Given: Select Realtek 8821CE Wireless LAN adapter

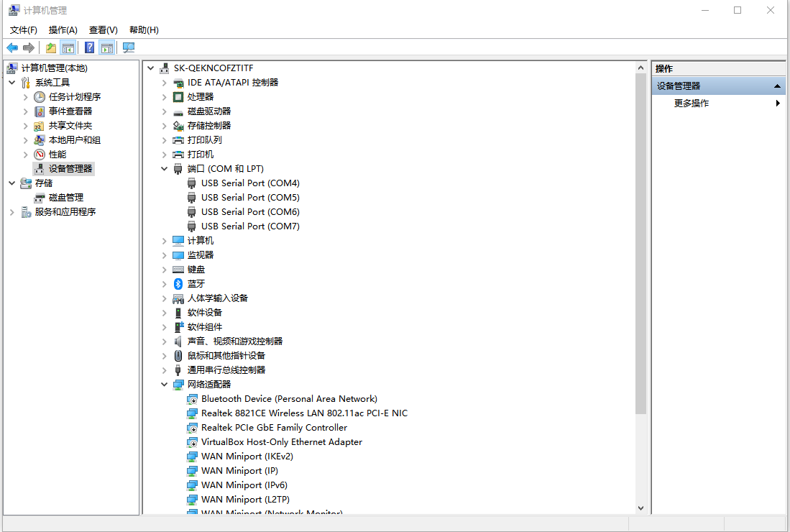Looking at the screenshot, I should [x=304, y=413].
